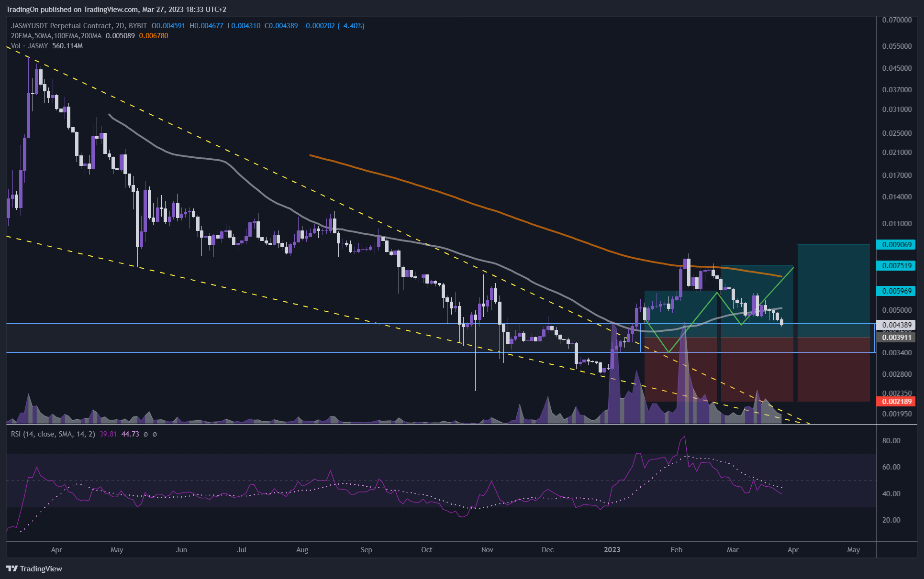The width and height of the screenshot is (924, 579).
Task: Click the 0.003400 price axis label
Action: (897, 353)
